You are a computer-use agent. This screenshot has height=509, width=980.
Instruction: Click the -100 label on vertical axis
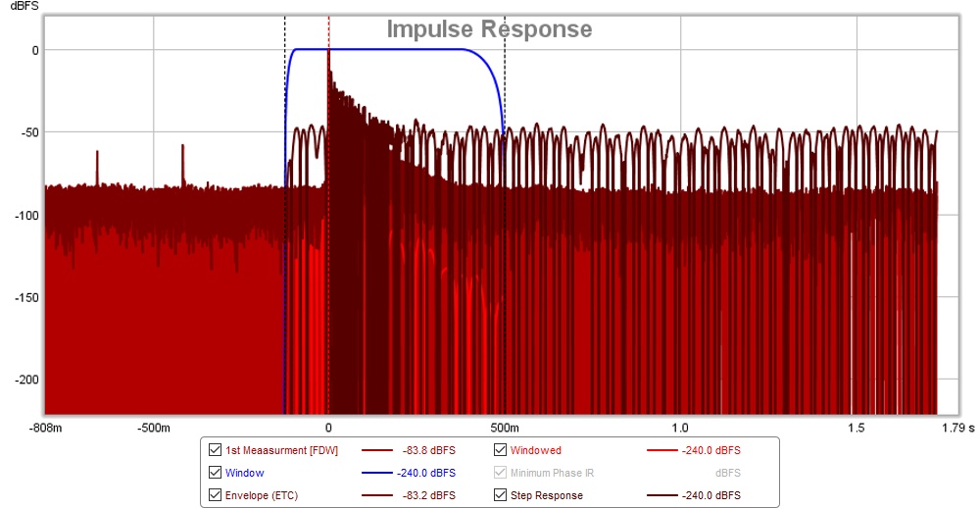[27, 215]
